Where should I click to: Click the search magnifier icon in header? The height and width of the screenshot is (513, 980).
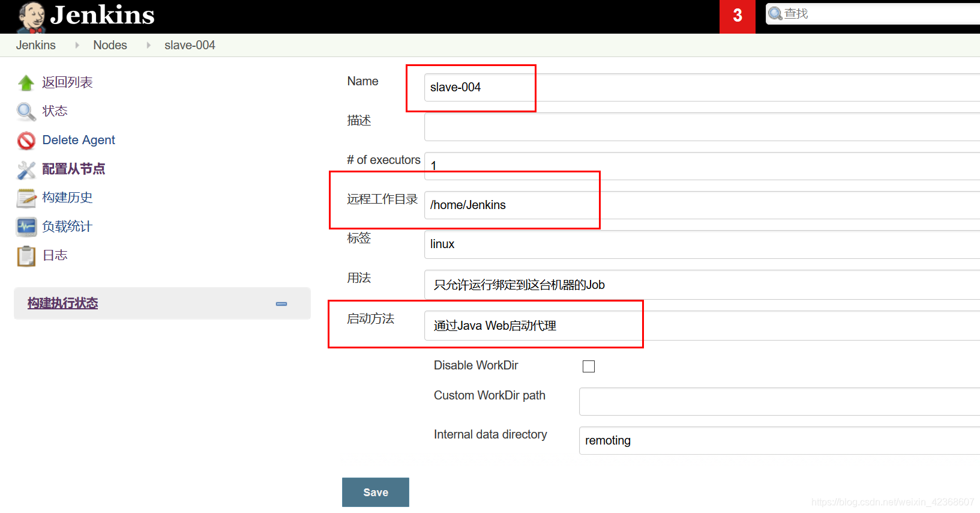pyautogui.click(x=775, y=13)
